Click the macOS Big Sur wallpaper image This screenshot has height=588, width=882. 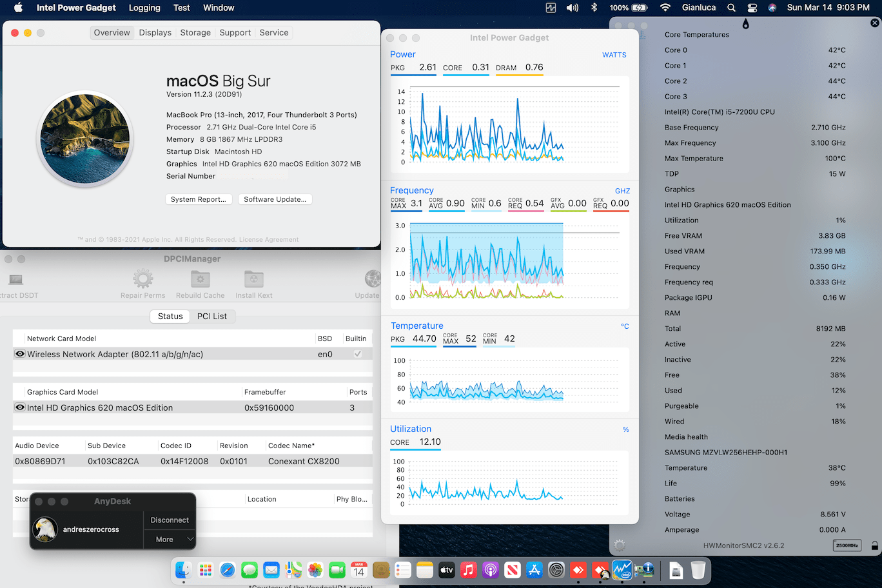[85, 139]
